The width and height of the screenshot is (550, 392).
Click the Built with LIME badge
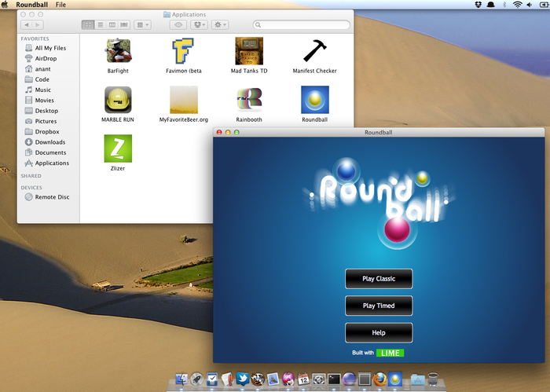tap(390, 353)
